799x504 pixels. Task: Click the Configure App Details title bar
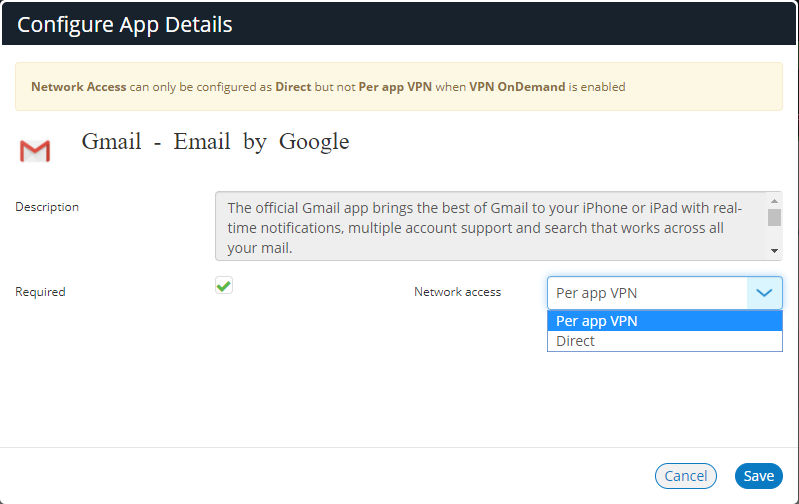(399, 24)
